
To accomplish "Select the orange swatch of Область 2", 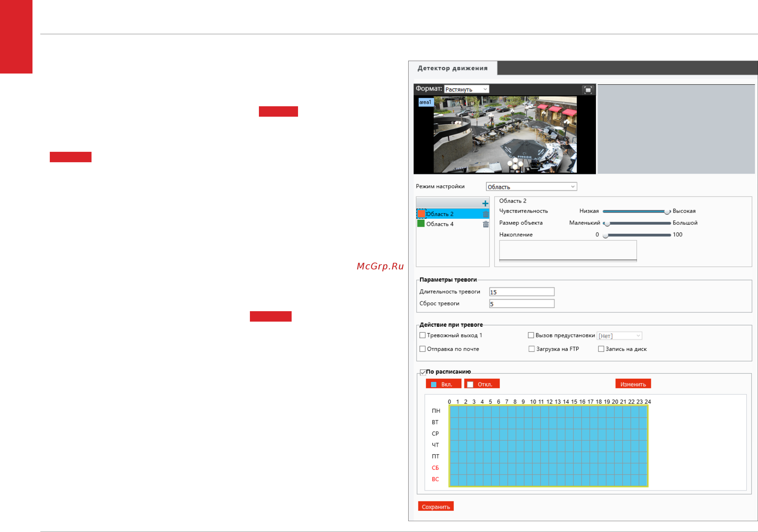I will click(x=421, y=213).
